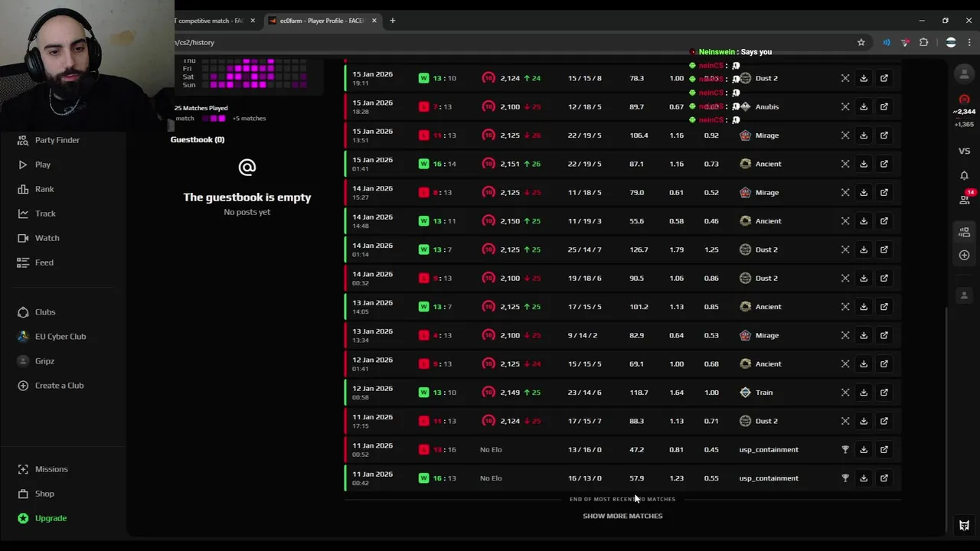Click Show More Matches
The image size is (980, 551).
point(622,516)
